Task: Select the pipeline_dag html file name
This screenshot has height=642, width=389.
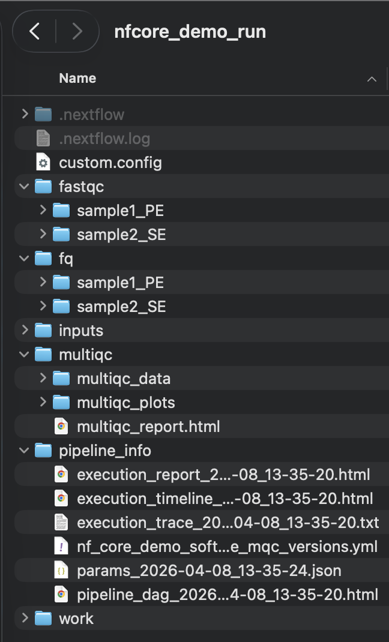Action: point(228,595)
